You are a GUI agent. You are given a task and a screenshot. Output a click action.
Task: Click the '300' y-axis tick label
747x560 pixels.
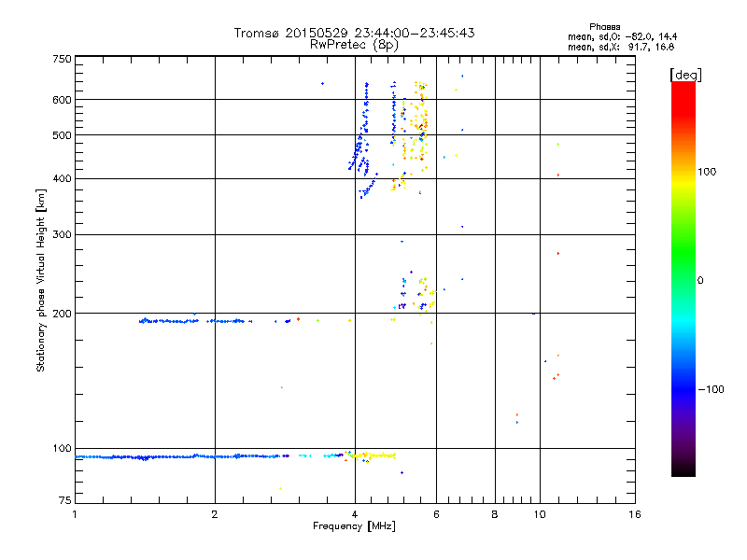(62, 235)
